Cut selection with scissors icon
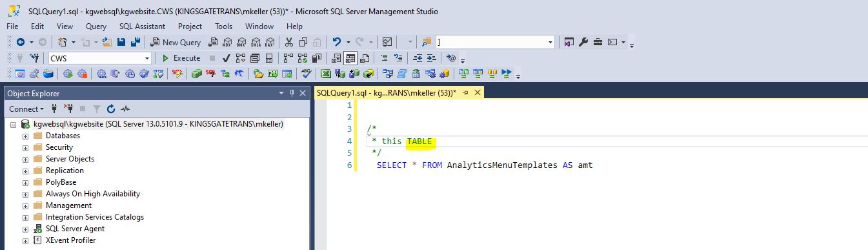Image resolution: width=868 pixels, height=250 pixels. [288, 42]
